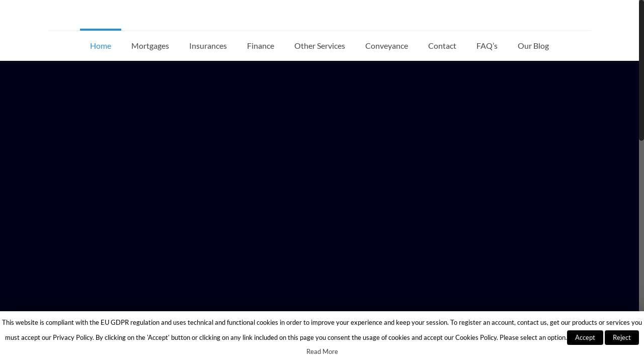Click the Cookies Policy mention in the banner
The width and height of the screenshot is (644, 362).
475,337
